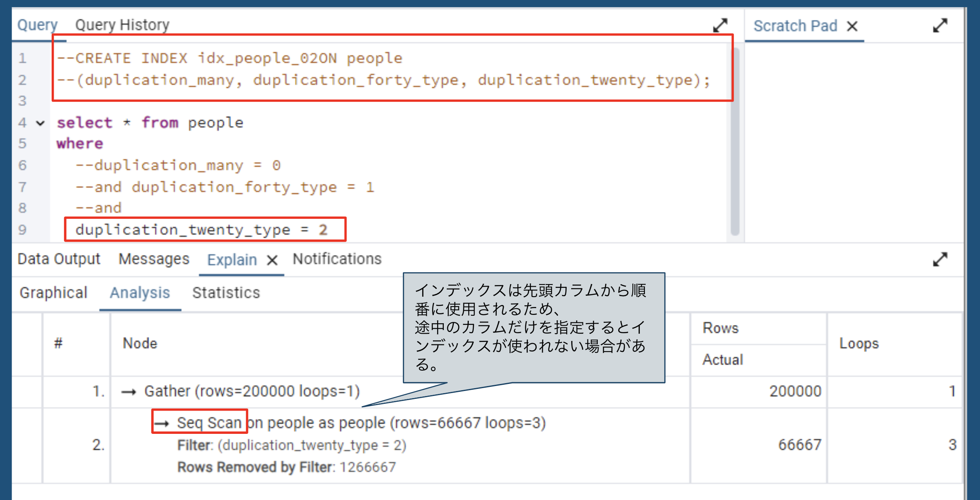The height and width of the screenshot is (500, 980).
Task: View the Graphical explain plan
Action: [x=53, y=292]
